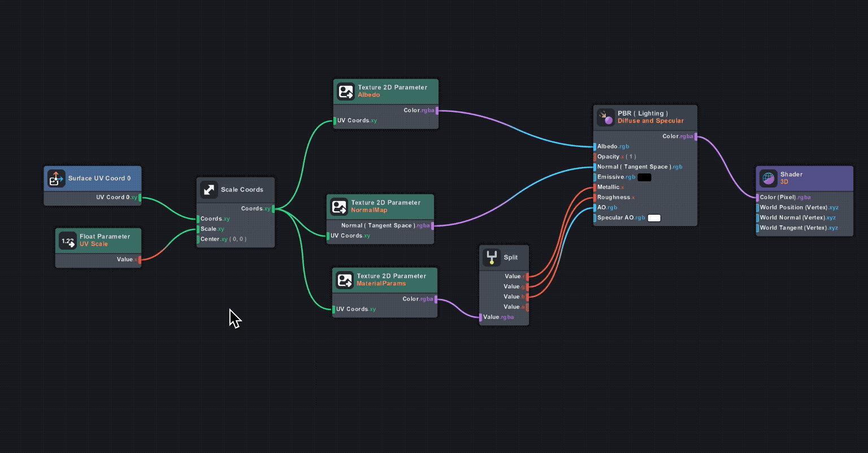Click the MaterialParams texture node icon
The height and width of the screenshot is (453, 868).
coord(344,280)
